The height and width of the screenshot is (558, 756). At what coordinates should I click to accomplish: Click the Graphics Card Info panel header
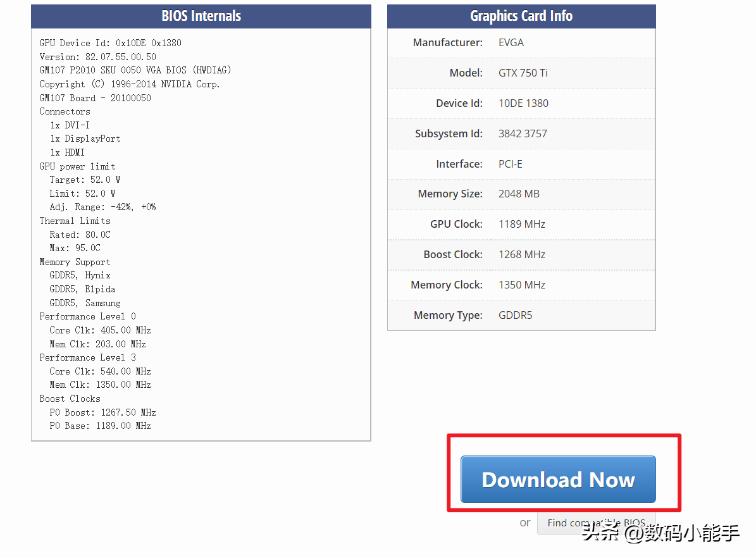point(521,16)
